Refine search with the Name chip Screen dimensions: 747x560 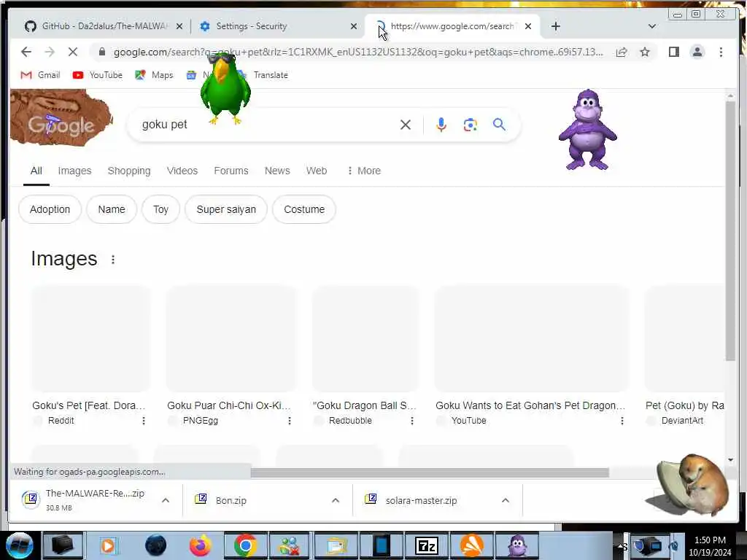tap(112, 209)
